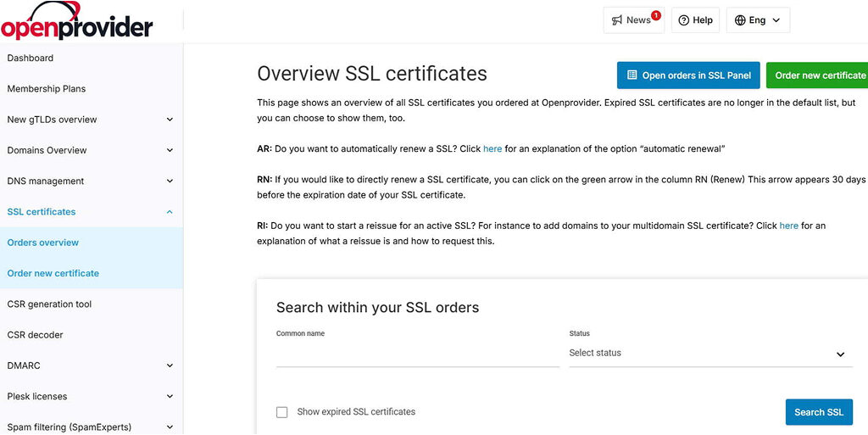Go to Dashboard in sidebar
The height and width of the screenshot is (435, 868).
(31, 59)
